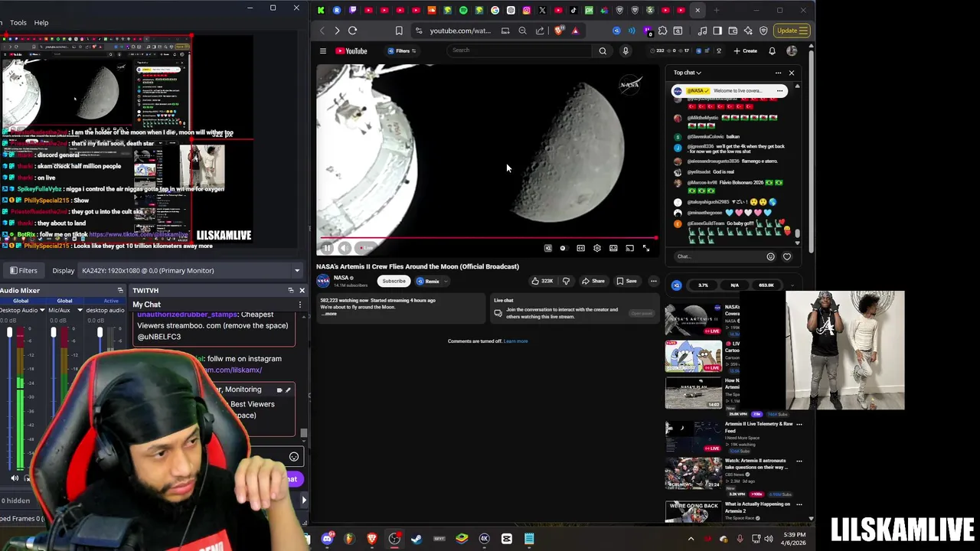Send a heart reaction in live chat
Screen dimensions: 980x551
tap(787, 256)
